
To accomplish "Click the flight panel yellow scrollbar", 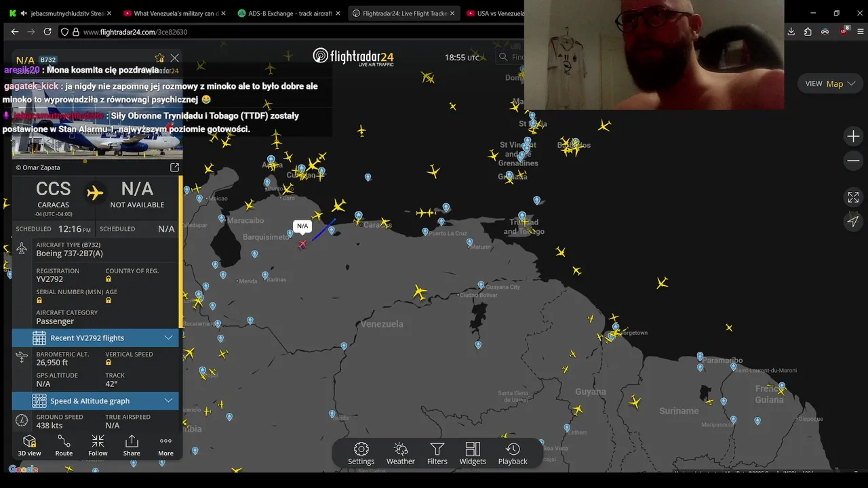I will 180,251.
